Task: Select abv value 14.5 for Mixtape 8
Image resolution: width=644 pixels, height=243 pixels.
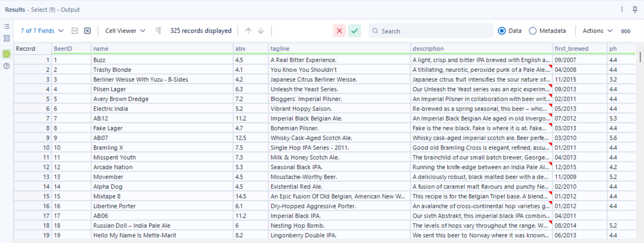Action: click(251, 196)
